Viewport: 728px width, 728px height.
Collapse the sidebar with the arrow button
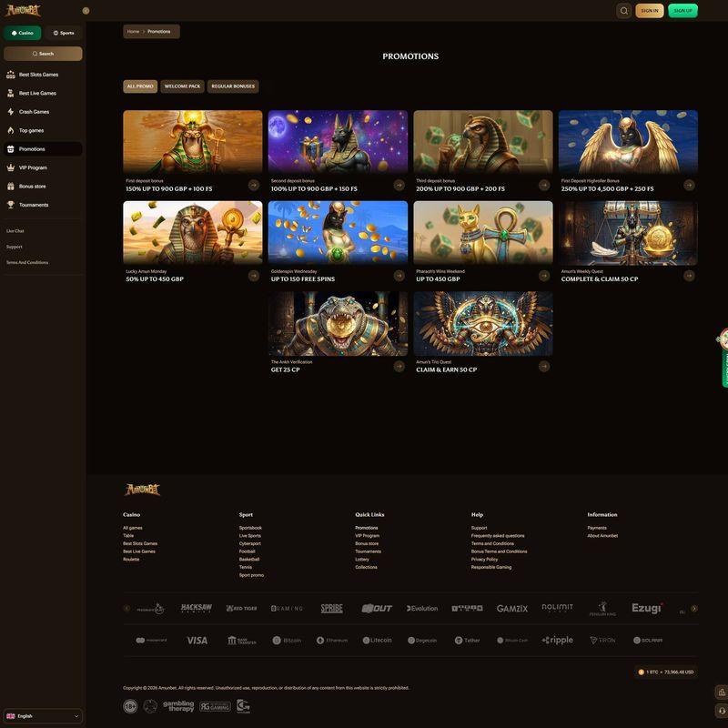(86, 11)
